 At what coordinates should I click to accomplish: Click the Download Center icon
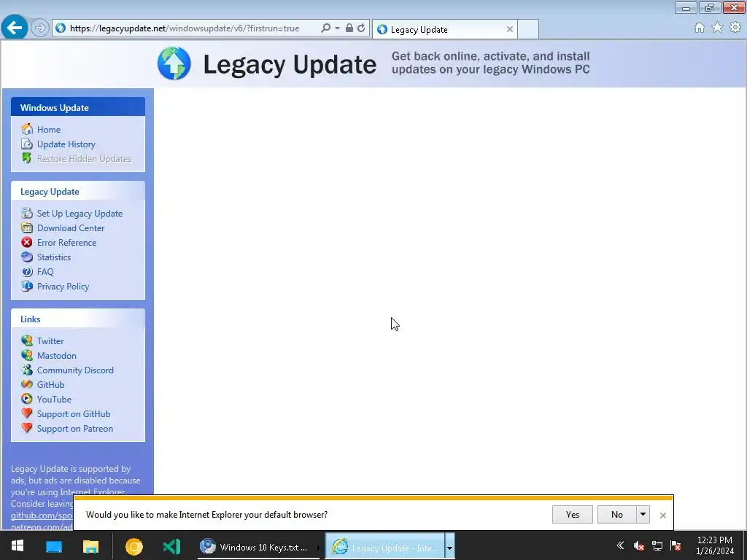[27, 227]
